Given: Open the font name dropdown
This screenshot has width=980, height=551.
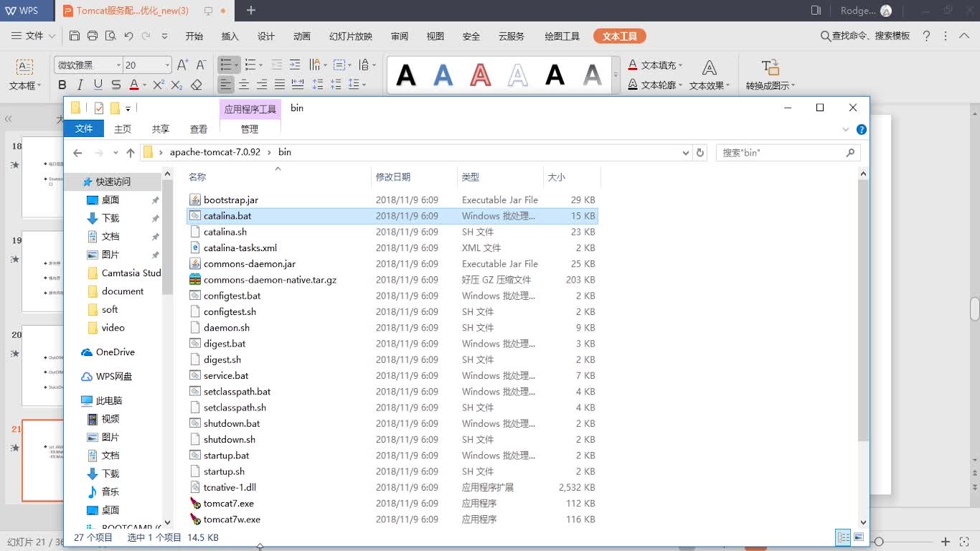Looking at the screenshot, I should (x=118, y=65).
